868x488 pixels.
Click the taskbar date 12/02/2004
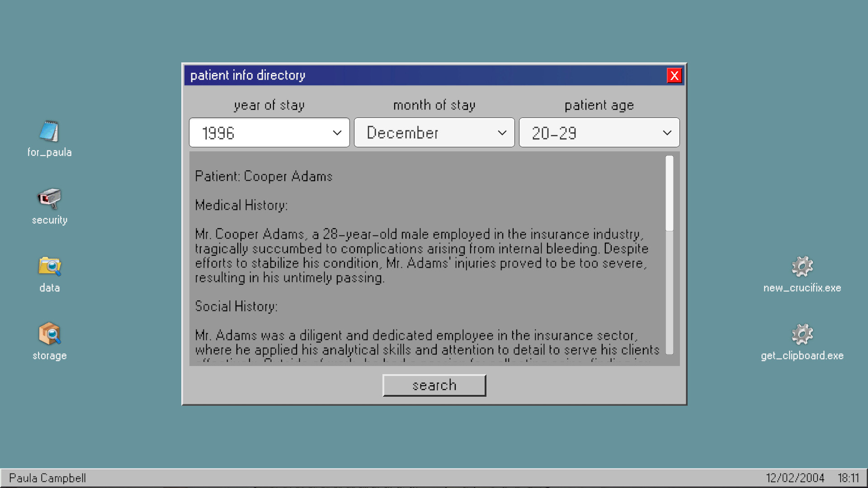pos(795,478)
